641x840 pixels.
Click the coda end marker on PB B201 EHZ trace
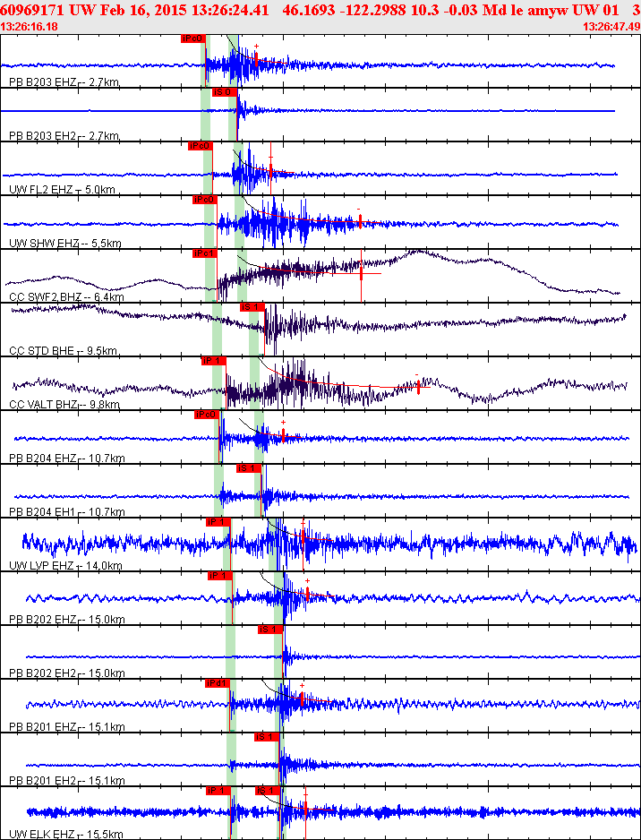coord(302,699)
